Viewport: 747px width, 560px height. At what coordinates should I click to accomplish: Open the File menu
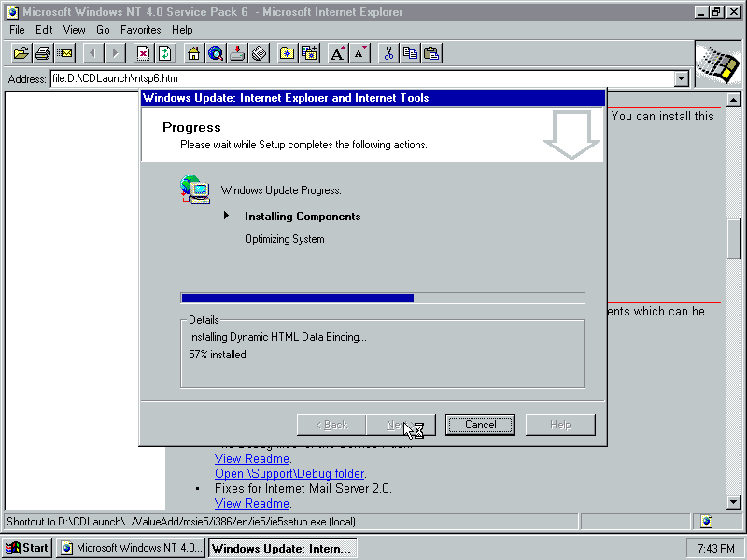17,30
